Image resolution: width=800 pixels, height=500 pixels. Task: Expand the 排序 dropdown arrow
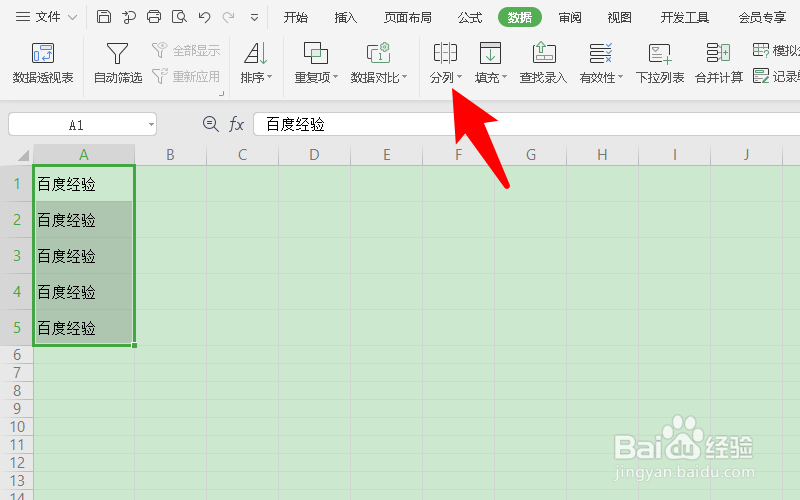pos(269,77)
